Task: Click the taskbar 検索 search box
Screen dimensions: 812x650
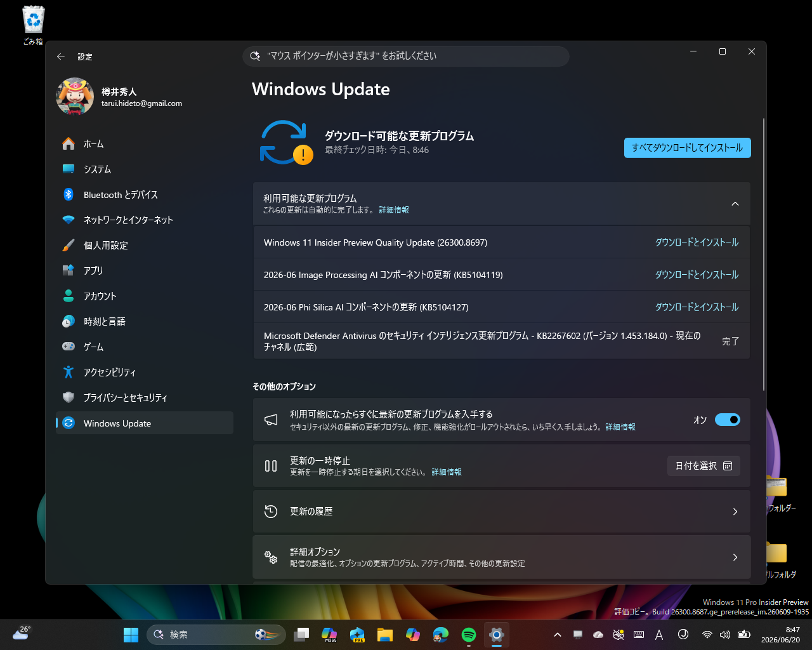Action: (216, 635)
